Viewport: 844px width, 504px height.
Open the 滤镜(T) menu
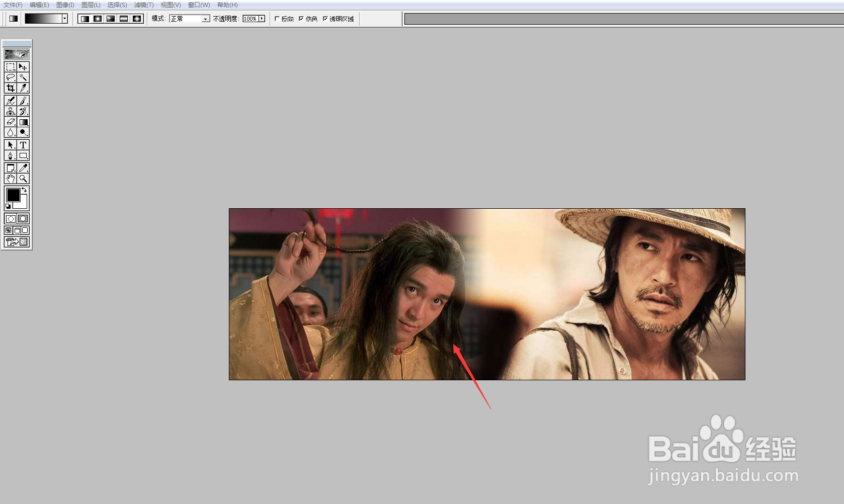[x=144, y=5]
